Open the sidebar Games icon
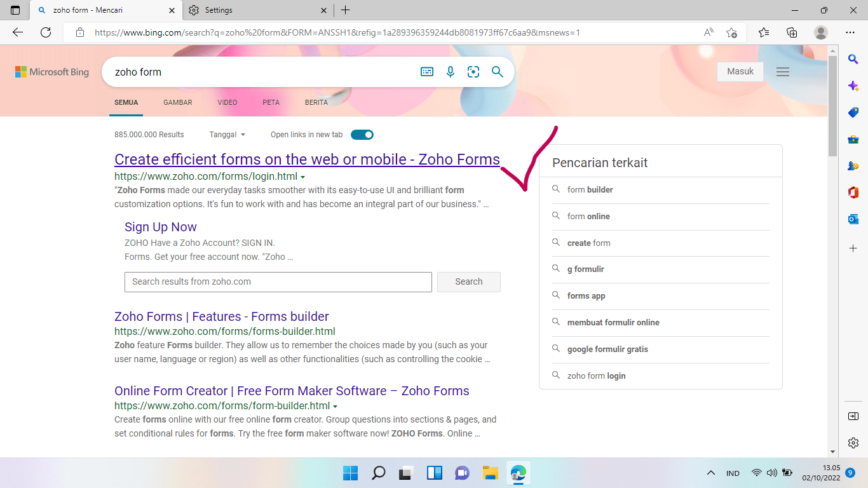This screenshot has height=488, width=868. click(x=853, y=166)
